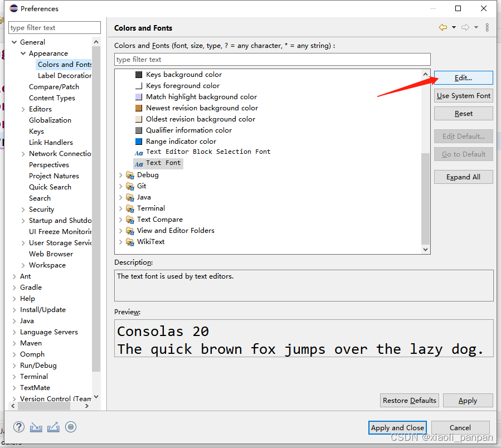501x448 pixels.
Task: Expand the Git category
Action: [120, 186]
